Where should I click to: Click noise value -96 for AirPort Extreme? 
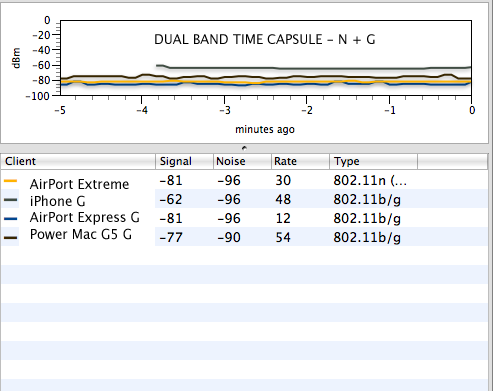point(229,180)
